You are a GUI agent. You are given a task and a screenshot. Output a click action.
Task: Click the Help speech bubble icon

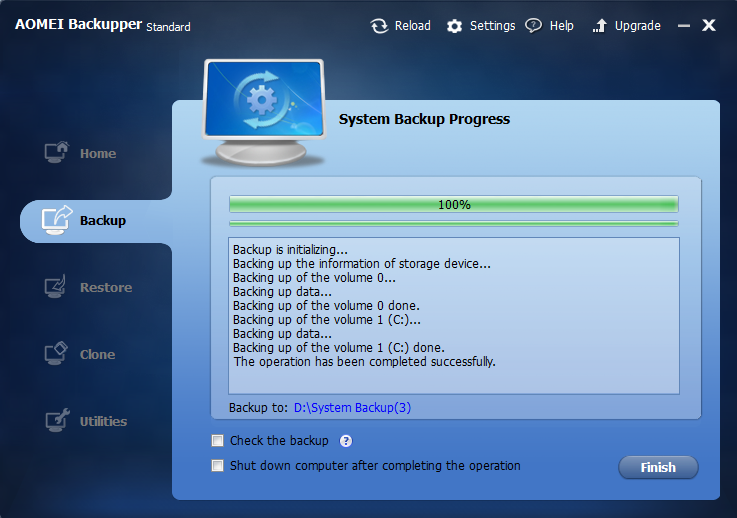[x=533, y=25]
